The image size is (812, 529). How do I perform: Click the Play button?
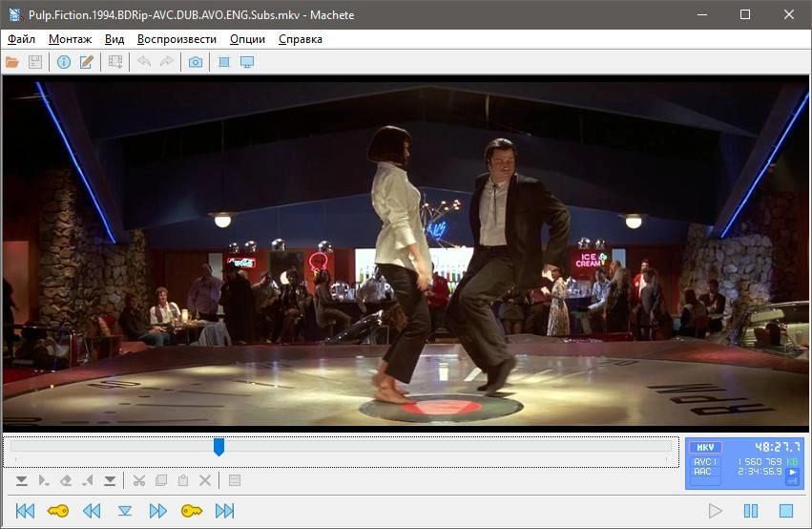click(716, 511)
